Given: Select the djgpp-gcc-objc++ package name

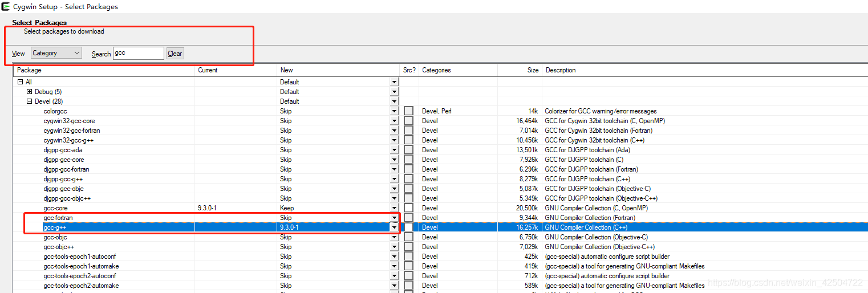Looking at the screenshot, I should [x=67, y=198].
